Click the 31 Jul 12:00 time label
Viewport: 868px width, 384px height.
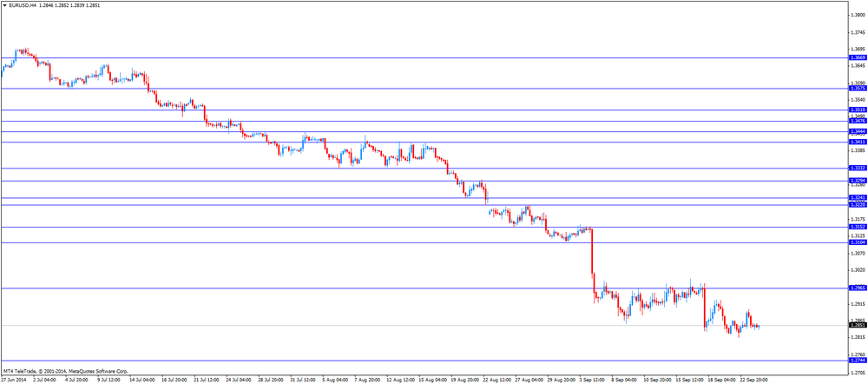pyautogui.click(x=302, y=381)
